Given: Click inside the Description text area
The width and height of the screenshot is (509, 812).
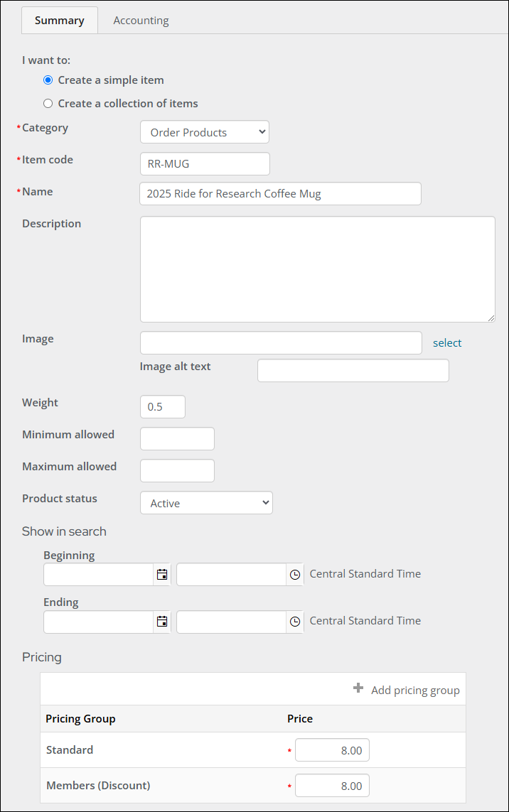Looking at the screenshot, I should (318, 269).
